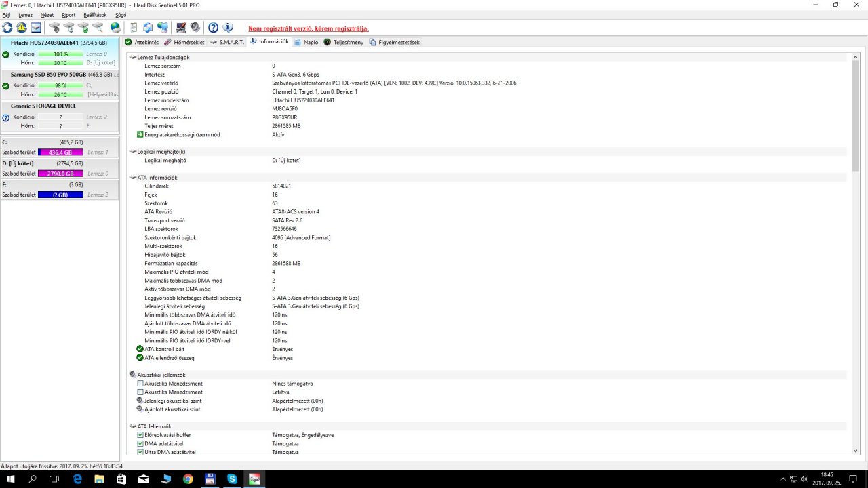This screenshot has width=868, height=488.
Task: Open the Beállítások menu
Action: point(96,15)
